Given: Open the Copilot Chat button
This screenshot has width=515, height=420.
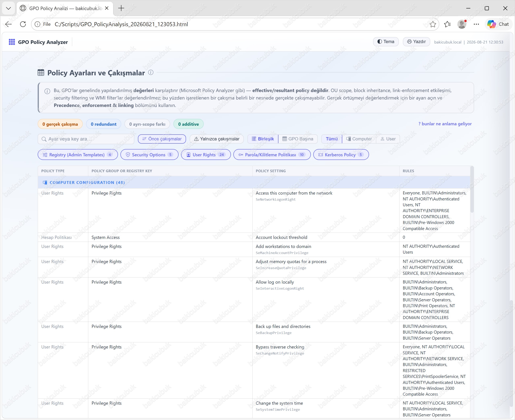Looking at the screenshot, I should tap(498, 24).
